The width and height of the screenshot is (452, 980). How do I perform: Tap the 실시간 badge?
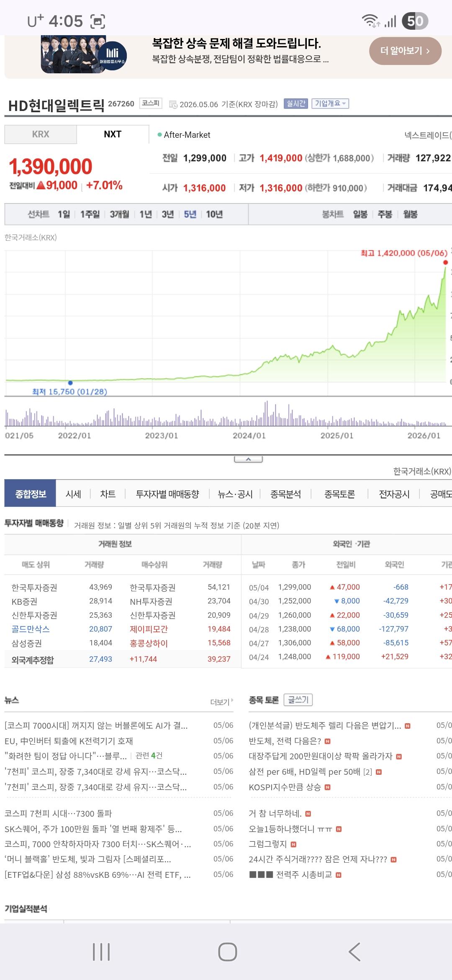(x=296, y=103)
